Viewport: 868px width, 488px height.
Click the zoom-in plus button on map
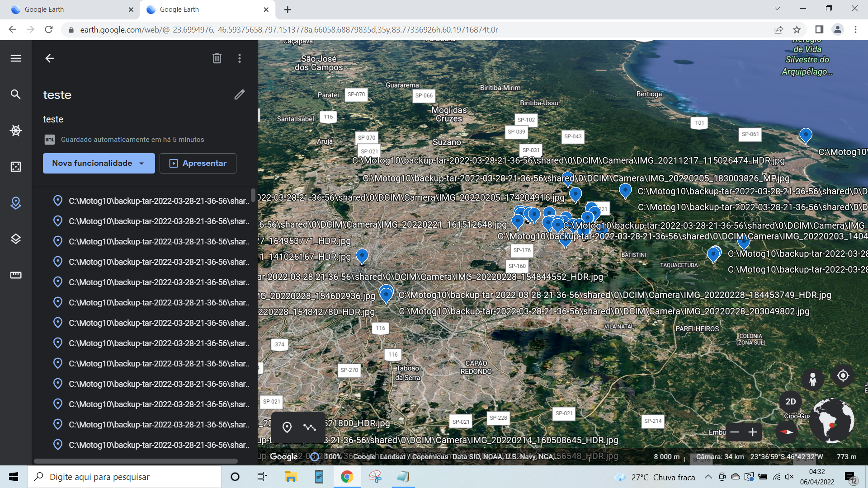[x=753, y=432]
